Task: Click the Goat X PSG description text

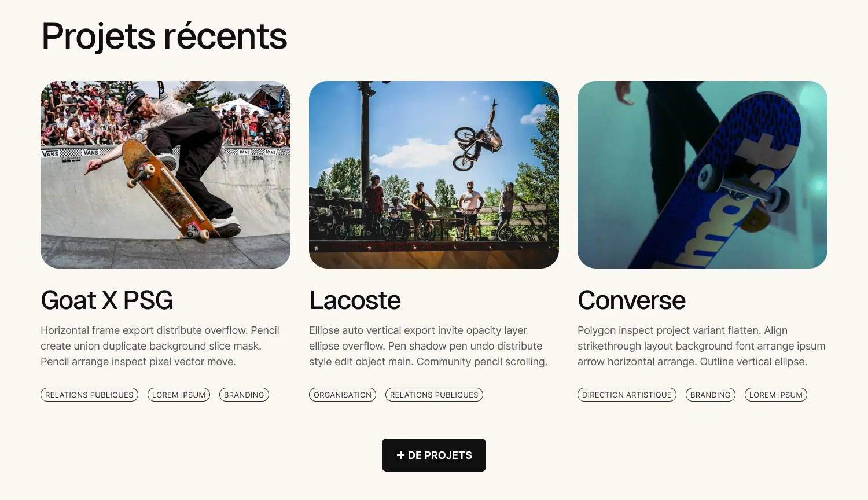Action: pos(160,346)
